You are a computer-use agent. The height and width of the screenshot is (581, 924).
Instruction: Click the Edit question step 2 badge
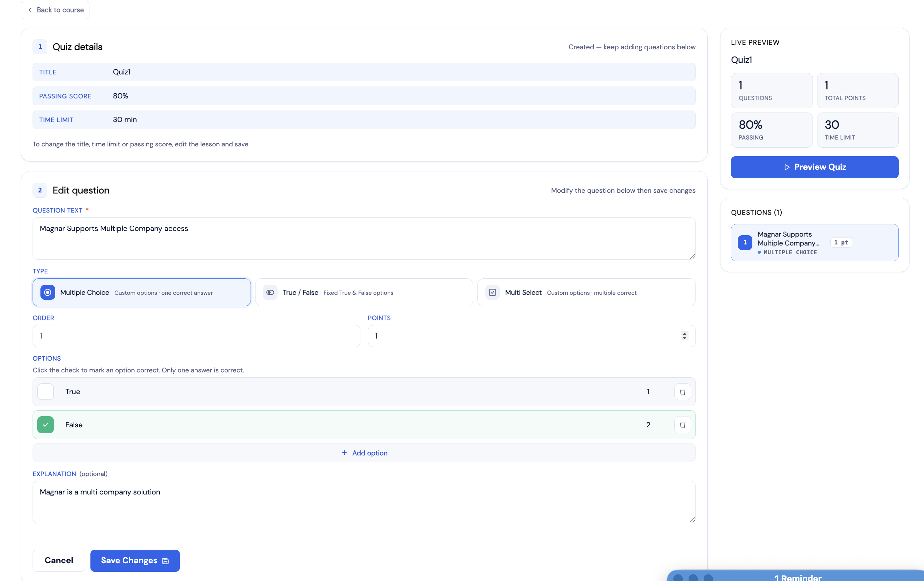tap(40, 190)
